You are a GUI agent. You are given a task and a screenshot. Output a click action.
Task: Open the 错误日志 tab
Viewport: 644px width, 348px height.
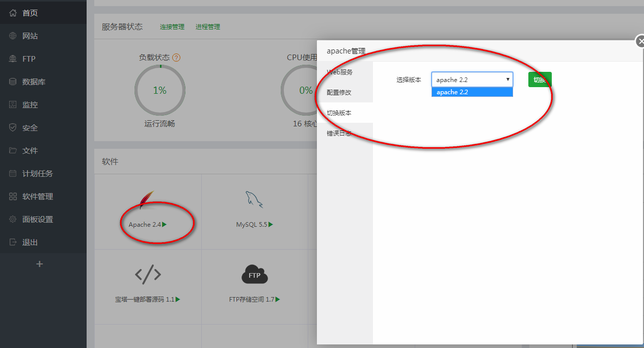[x=345, y=133]
